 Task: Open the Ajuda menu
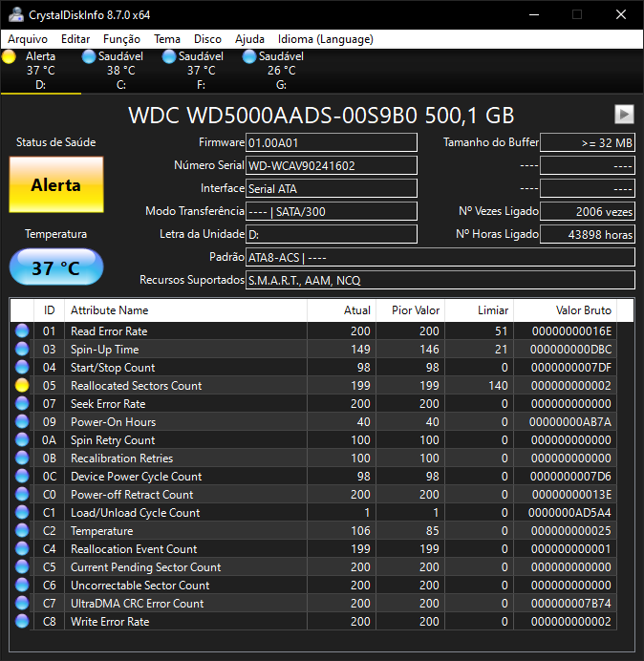coord(249,39)
